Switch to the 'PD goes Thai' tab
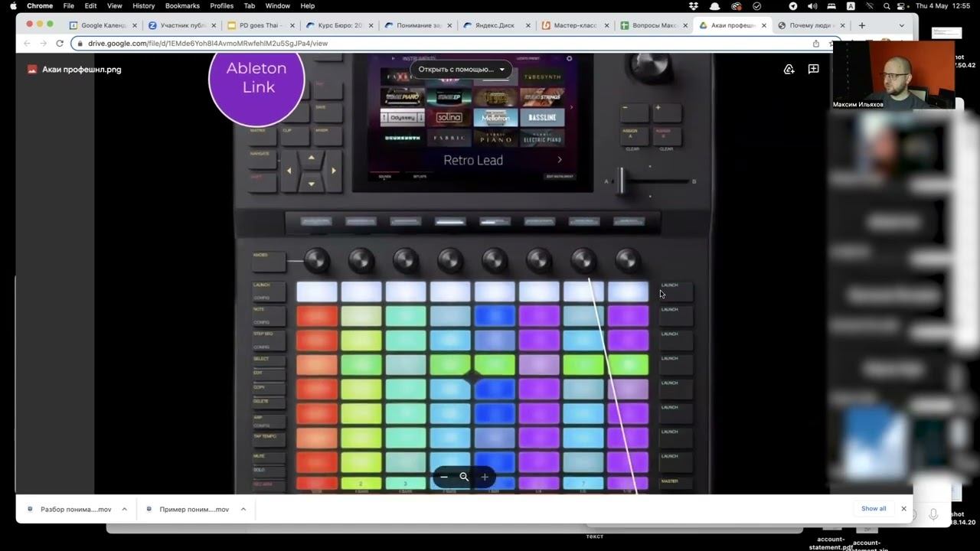This screenshot has height=551, width=980. pyautogui.click(x=259, y=25)
